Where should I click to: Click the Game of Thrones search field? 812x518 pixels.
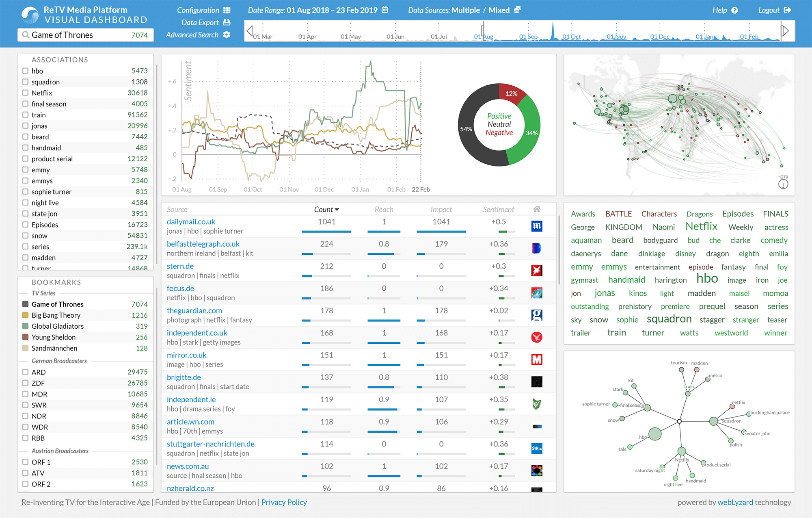coord(86,35)
